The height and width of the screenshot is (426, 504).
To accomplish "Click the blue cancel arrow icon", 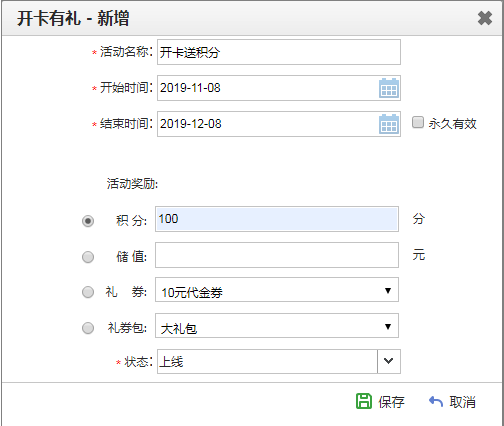I will [x=436, y=401].
